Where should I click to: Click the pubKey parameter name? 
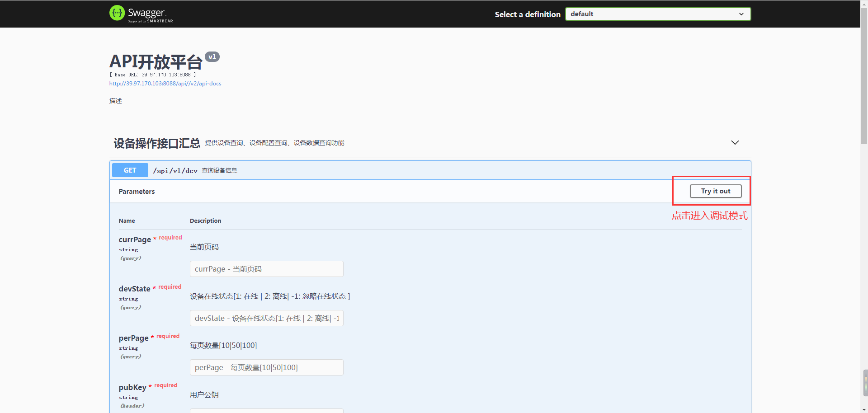coord(132,387)
